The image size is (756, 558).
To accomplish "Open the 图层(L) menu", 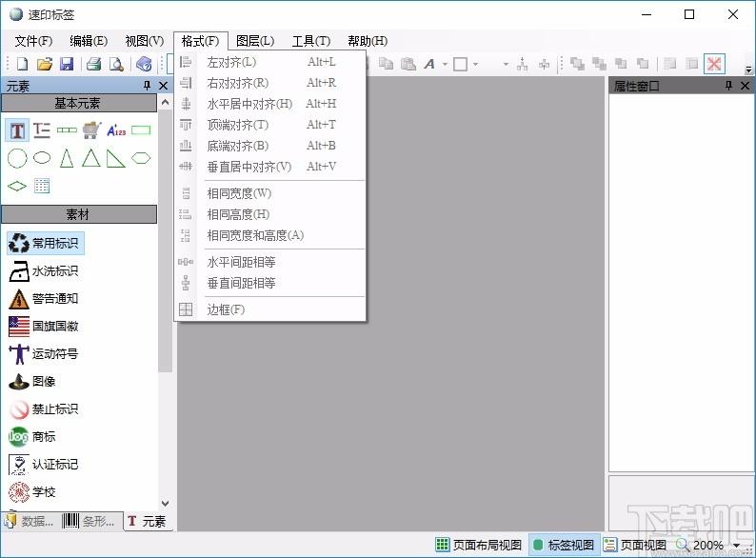I will pyautogui.click(x=255, y=42).
